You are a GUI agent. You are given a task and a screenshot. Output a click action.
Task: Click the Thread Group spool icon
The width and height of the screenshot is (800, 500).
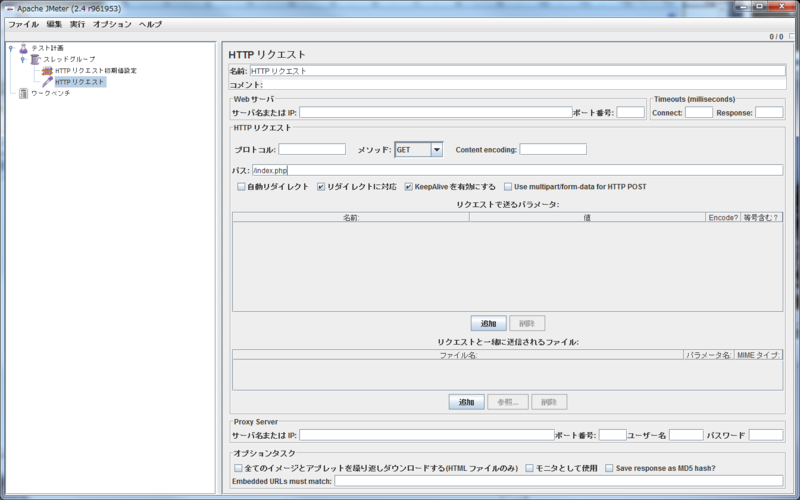click(35, 60)
